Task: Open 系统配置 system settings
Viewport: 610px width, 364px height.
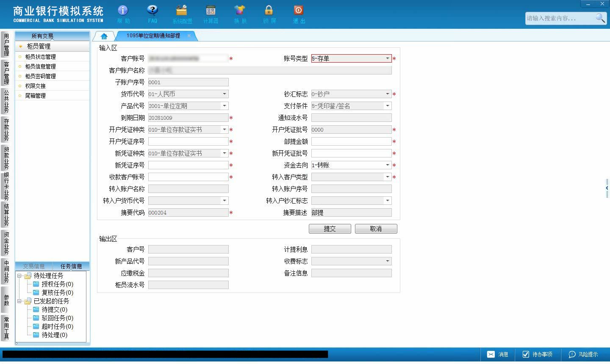Action: (182, 14)
